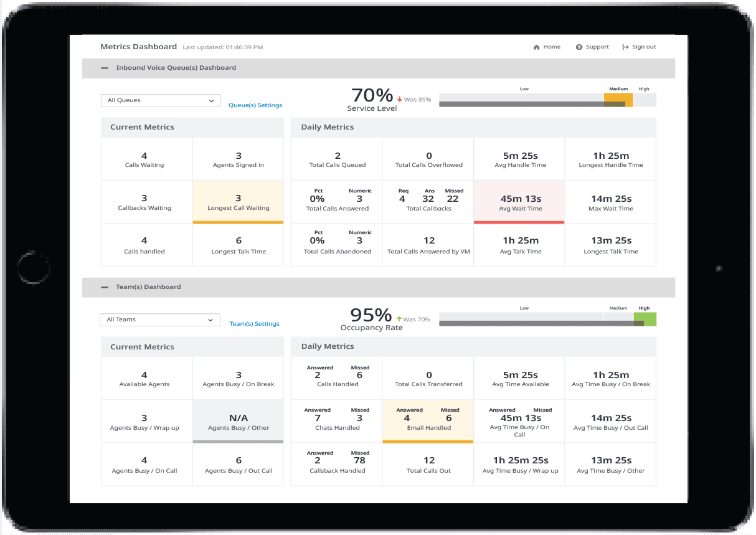Viewport: 756px width, 535px height.
Task: Click the Support question mark icon
Action: [579, 47]
